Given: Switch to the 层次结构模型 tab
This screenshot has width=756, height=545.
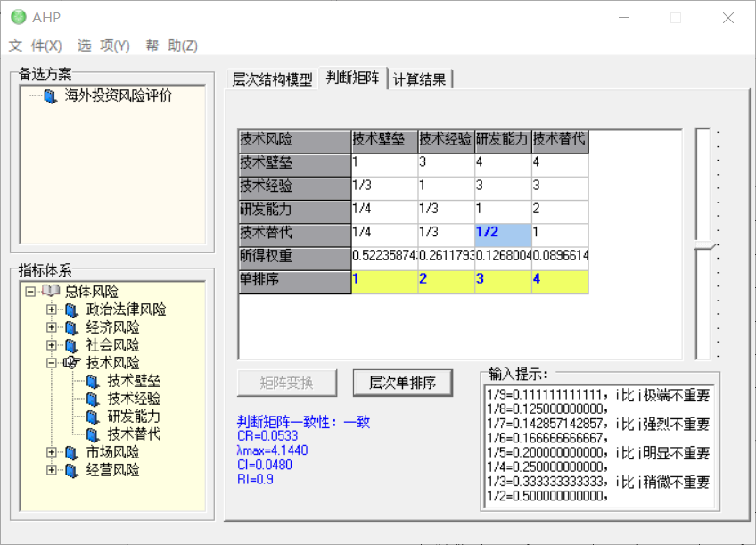Looking at the screenshot, I should (272, 78).
